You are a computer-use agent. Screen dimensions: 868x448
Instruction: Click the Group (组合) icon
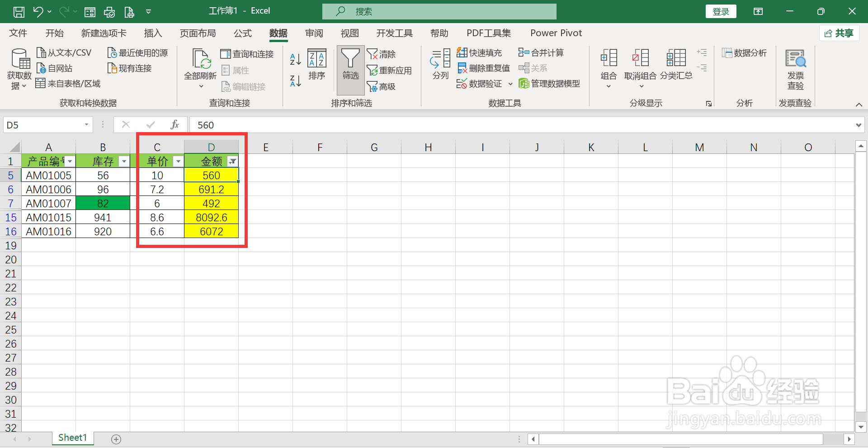click(609, 58)
